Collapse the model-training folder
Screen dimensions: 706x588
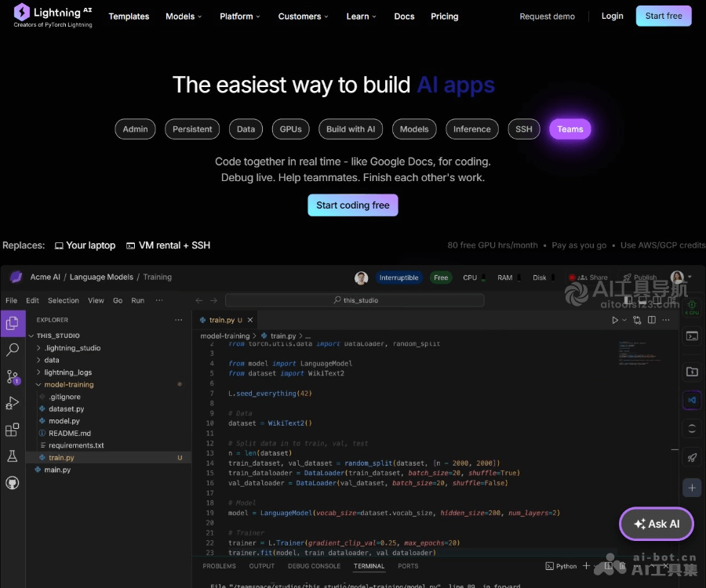[x=65, y=384]
